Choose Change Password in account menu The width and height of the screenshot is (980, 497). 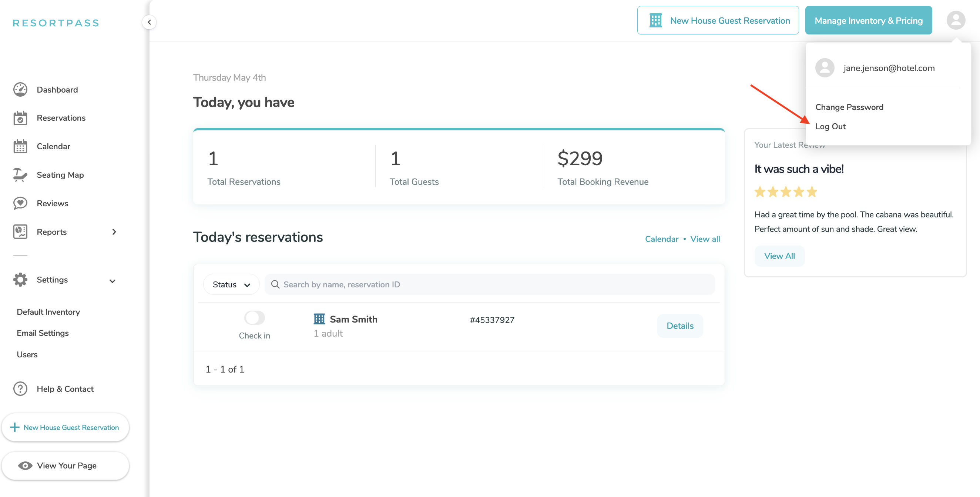click(849, 107)
